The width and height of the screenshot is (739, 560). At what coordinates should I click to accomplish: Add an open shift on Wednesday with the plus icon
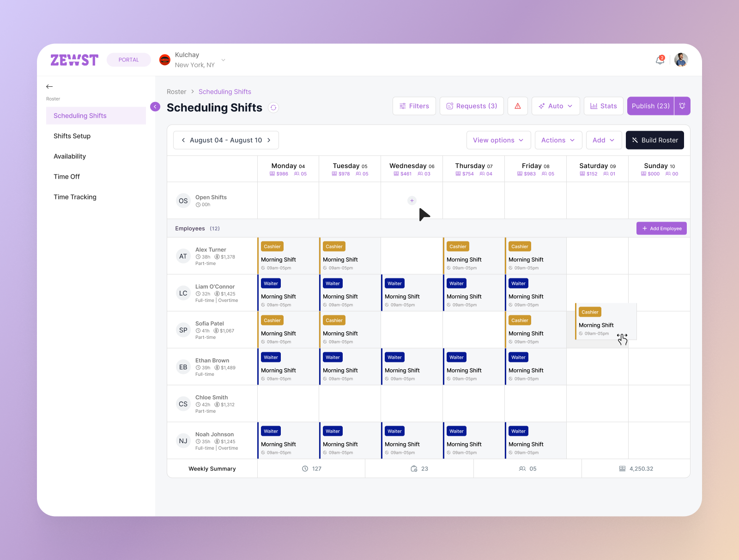tap(412, 200)
